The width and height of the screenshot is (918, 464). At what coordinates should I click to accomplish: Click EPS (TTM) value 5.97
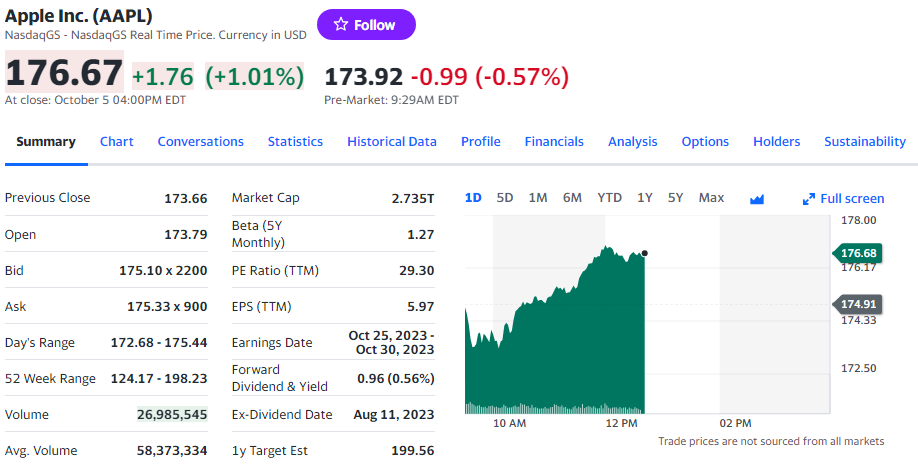[420, 307]
